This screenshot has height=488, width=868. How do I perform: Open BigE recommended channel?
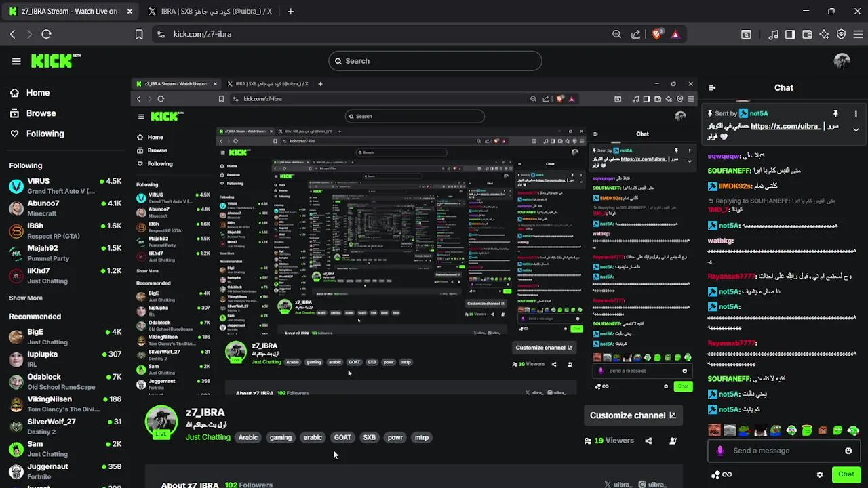pos(65,337)
